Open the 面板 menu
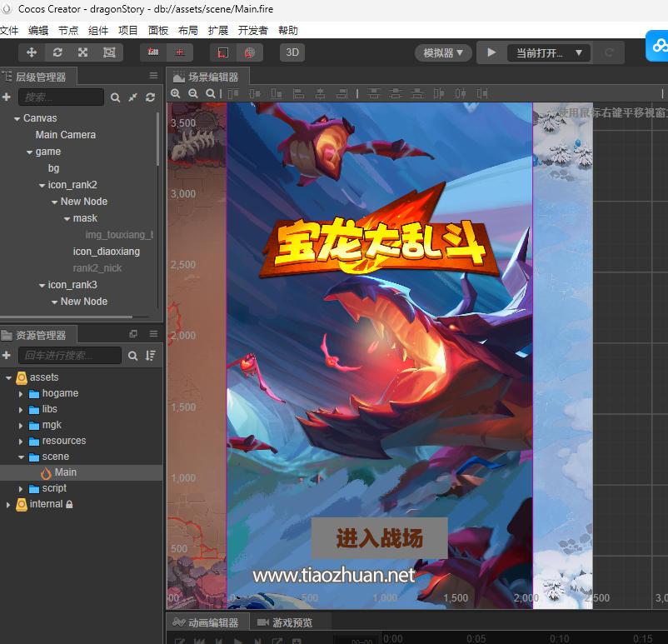668x644 pixels. coord(158,31)
